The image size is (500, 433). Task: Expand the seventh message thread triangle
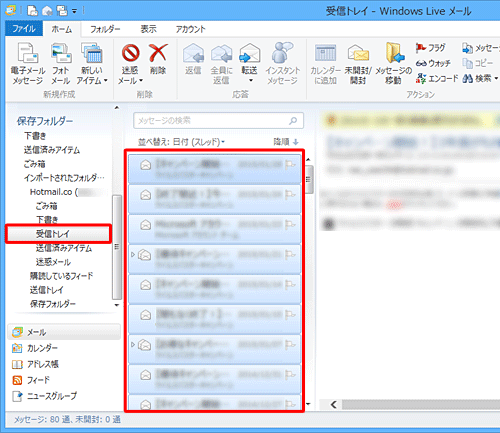133,345
